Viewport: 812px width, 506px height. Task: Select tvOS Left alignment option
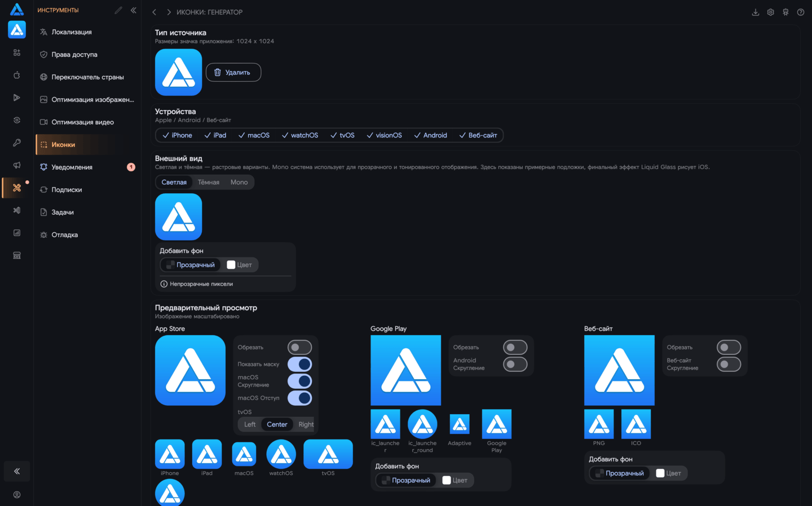point(250,424)
